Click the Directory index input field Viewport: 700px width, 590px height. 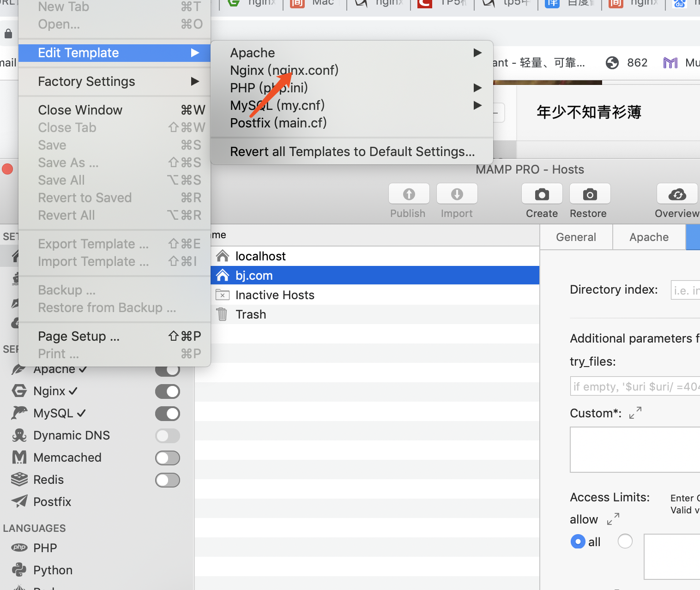(685, 290)
